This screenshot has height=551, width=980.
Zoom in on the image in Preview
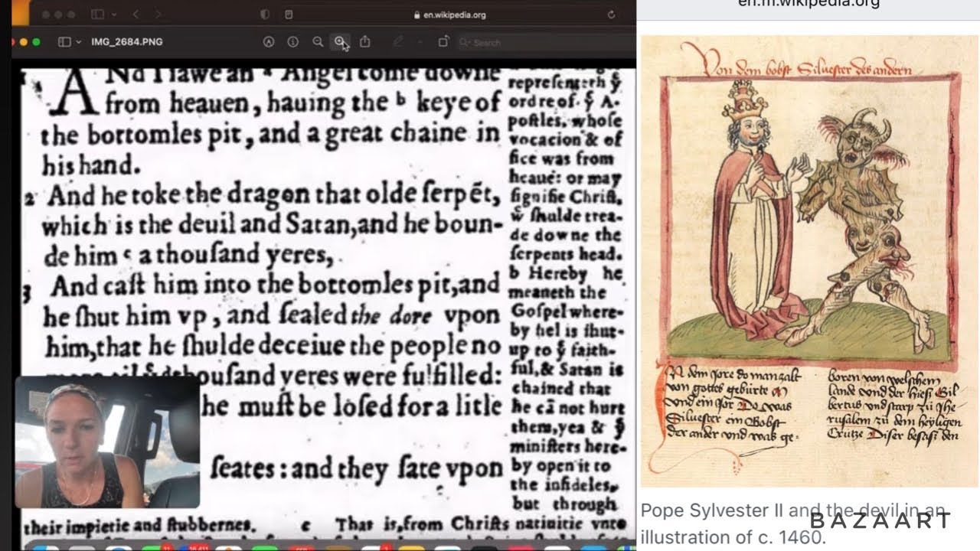[340, 42]
